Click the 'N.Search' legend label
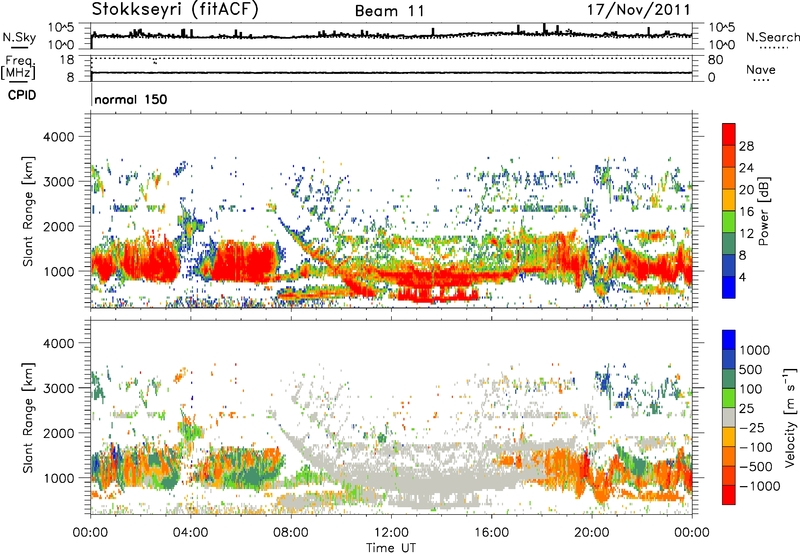This screenshot has height=554, width=800. 773,37
